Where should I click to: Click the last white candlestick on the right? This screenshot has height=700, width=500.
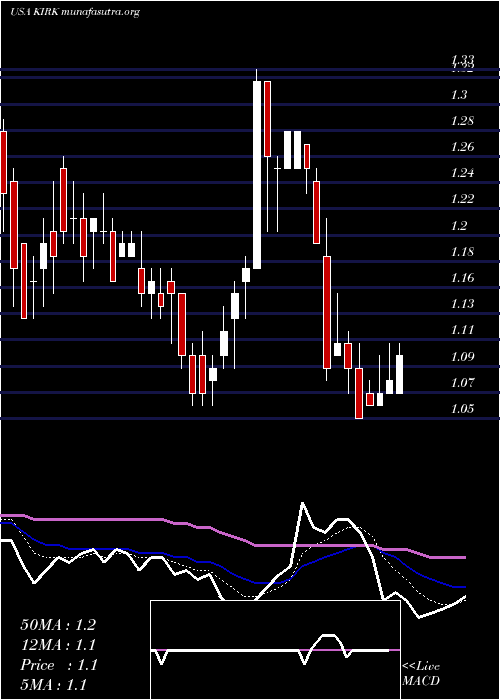coord(400,375)
